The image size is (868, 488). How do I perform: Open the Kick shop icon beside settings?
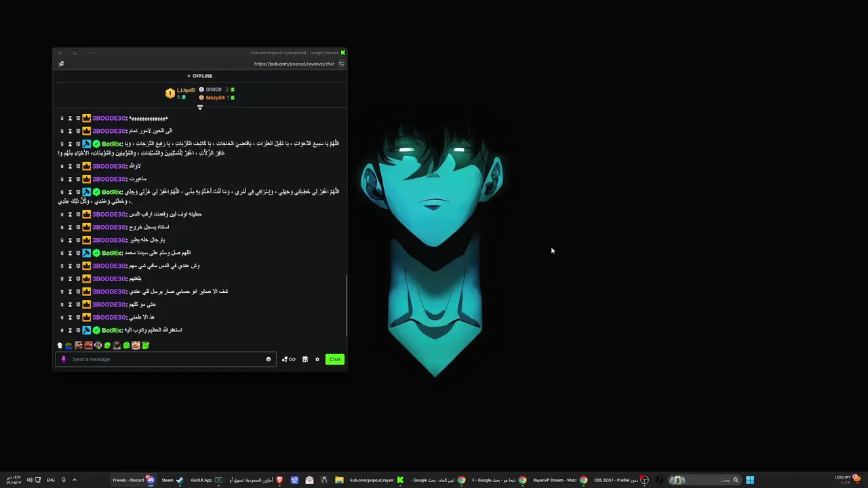305,359
